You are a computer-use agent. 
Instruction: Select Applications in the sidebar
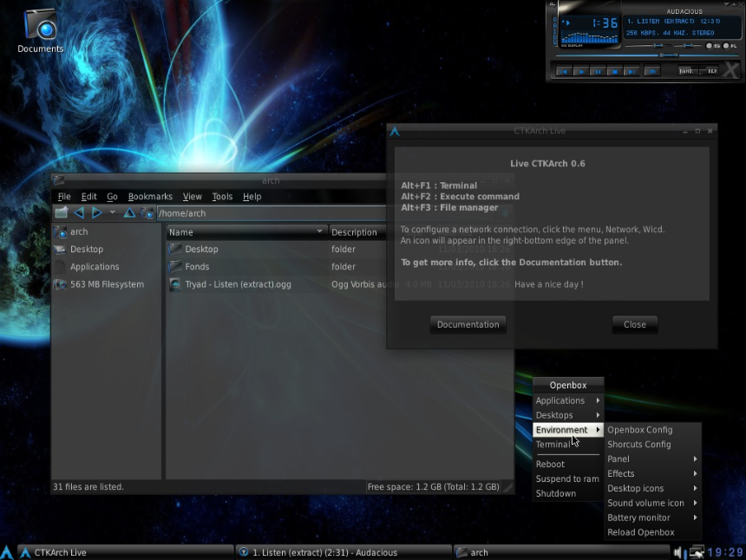point(107,267)
